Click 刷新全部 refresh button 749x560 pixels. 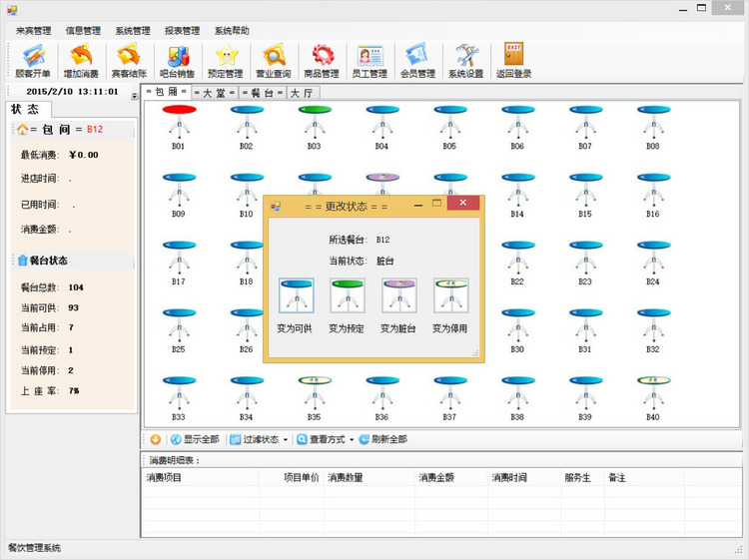pyautogui.click(x=383, y=439)
